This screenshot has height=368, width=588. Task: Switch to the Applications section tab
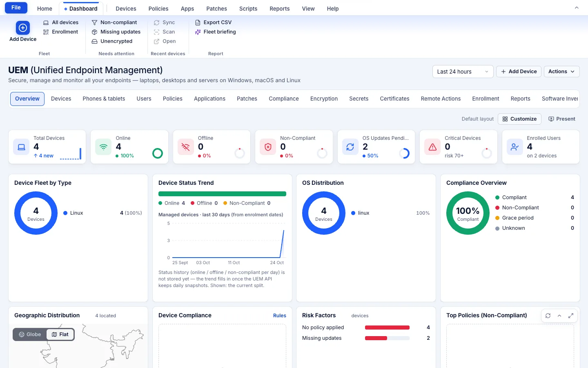coord(209,99)
